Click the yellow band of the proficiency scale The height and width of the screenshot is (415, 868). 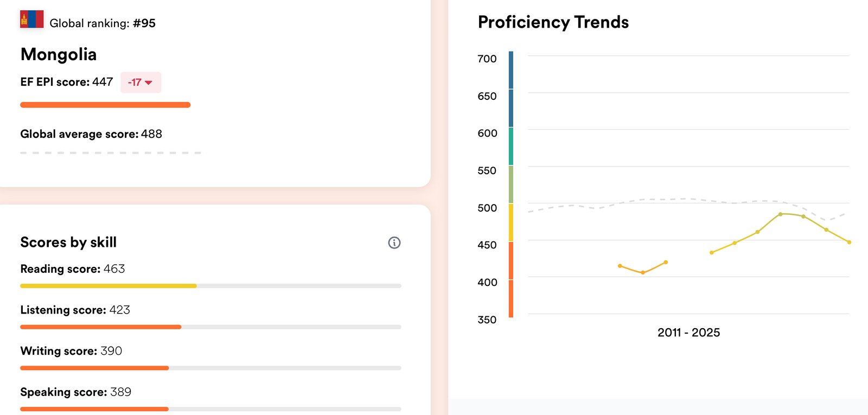point(511,222)
